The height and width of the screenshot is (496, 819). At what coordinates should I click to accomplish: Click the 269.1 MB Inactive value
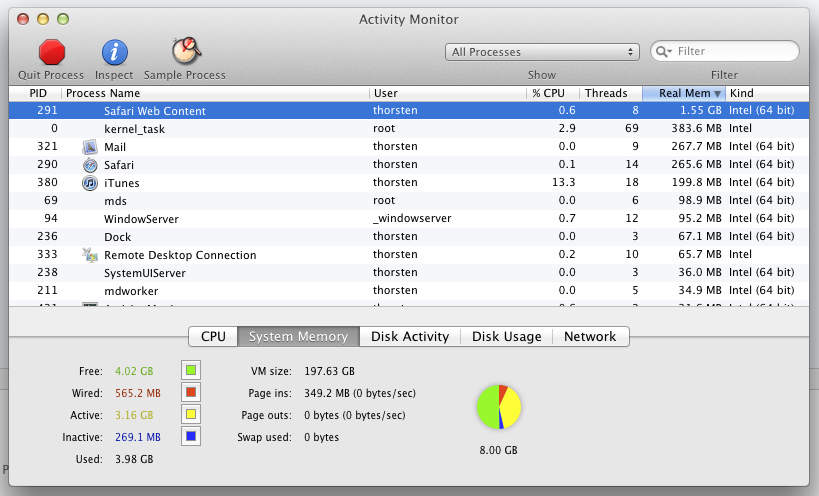138,437
